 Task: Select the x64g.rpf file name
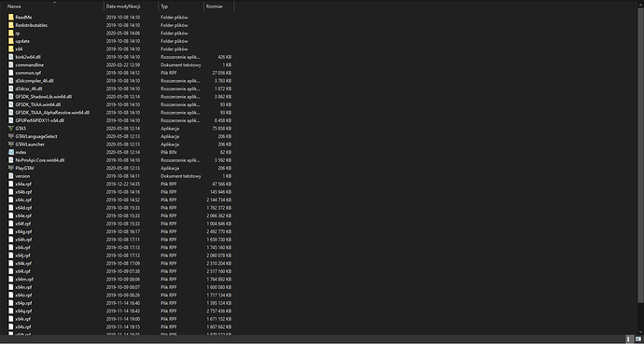(23, 231)
